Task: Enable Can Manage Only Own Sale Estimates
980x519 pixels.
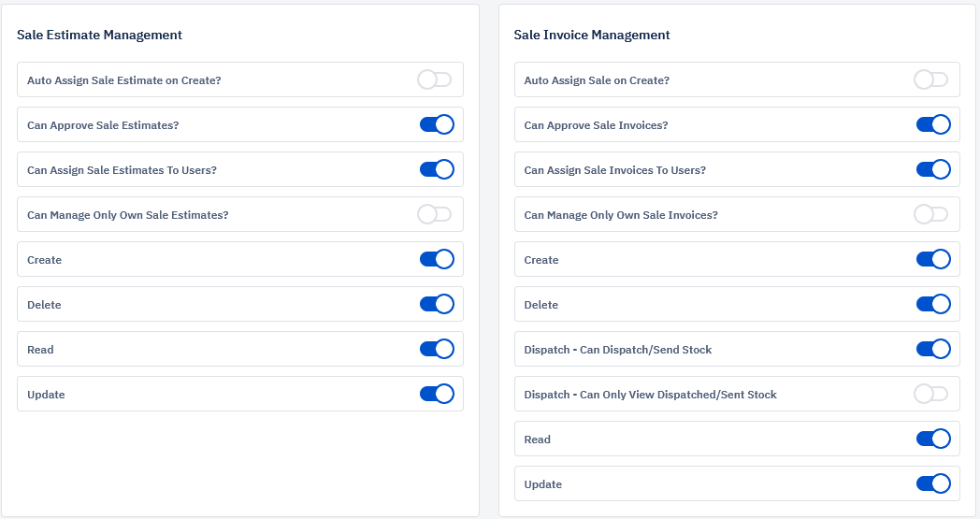Action: [x=435, y=214]
